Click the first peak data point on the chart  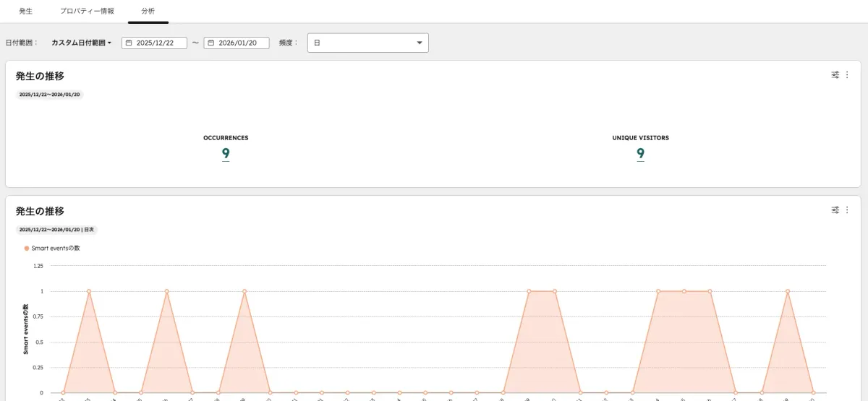(x=89, y=291)
